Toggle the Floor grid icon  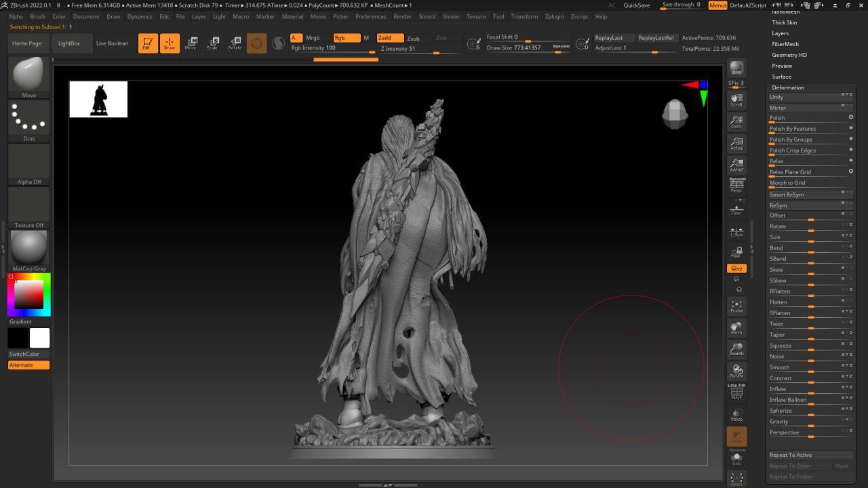[x=736, y=209]
